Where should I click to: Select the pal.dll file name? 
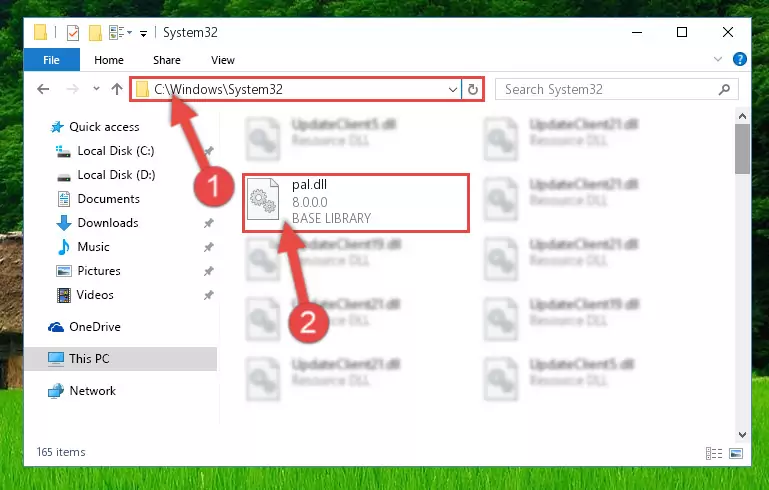309,185
